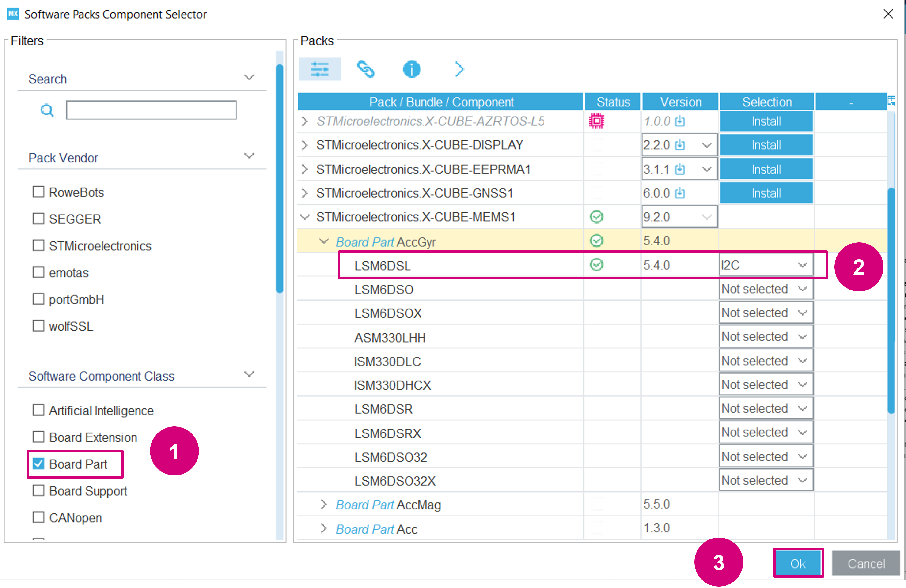Open the LSM6DSRX selection dropdown
The width and height of the screenshot is (906, 588).
tap(766, 433)
